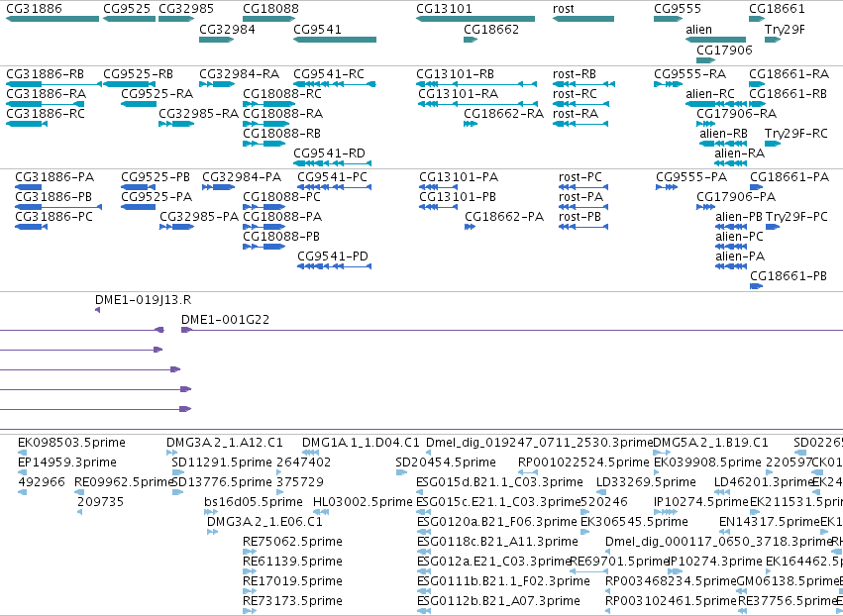Select the alien gene feature
This screenshot has height=616, width=843.
pos(715,40)
